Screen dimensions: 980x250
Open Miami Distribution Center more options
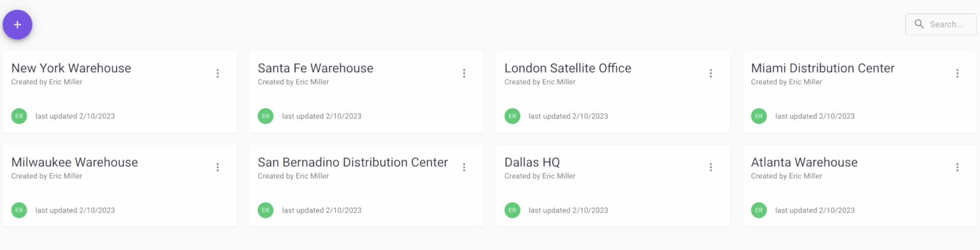958,73
